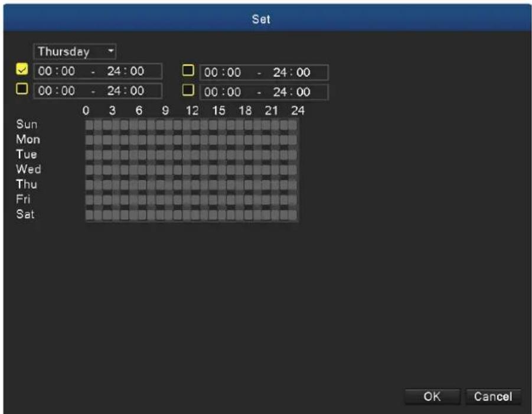Click the Set title bar text

tap(261, 19)
